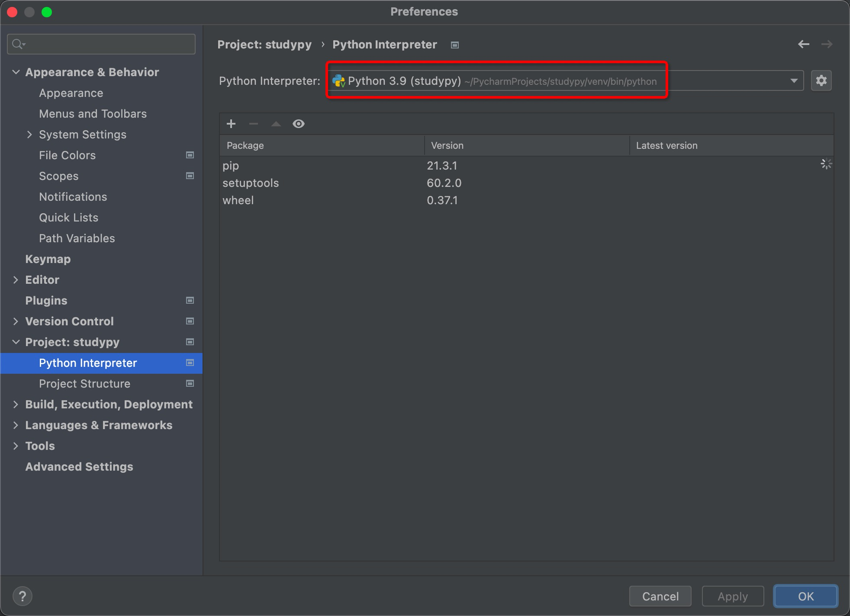Expand the Build, Execution, Deployment section

pos(16,404)
